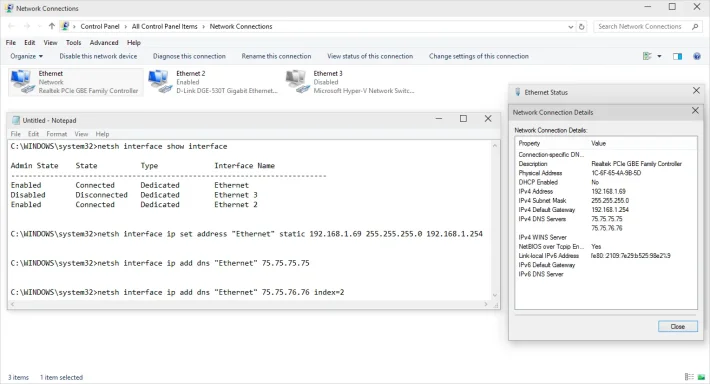Click Notepad vertical scrollbar up arrow
Viewport: 710px width, 384px height.
494,145
